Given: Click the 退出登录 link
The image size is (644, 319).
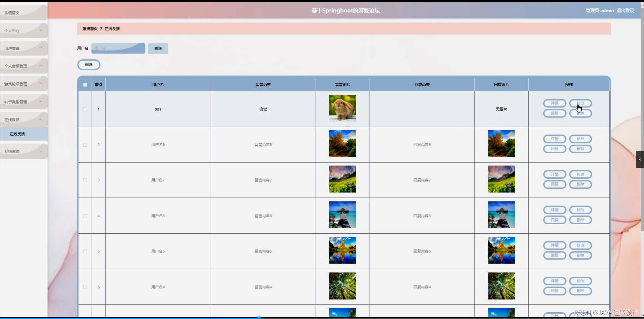Looking at the screenshot, I should tap(625, 11).
